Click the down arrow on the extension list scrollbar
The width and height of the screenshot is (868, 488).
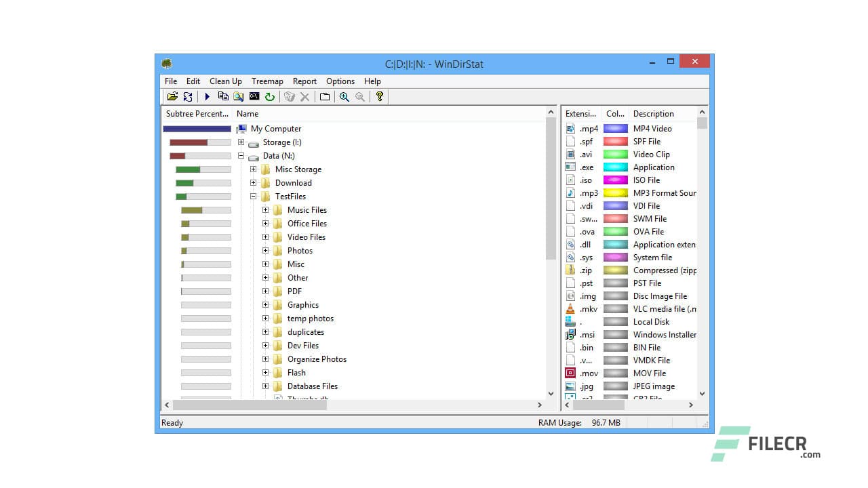703,394
